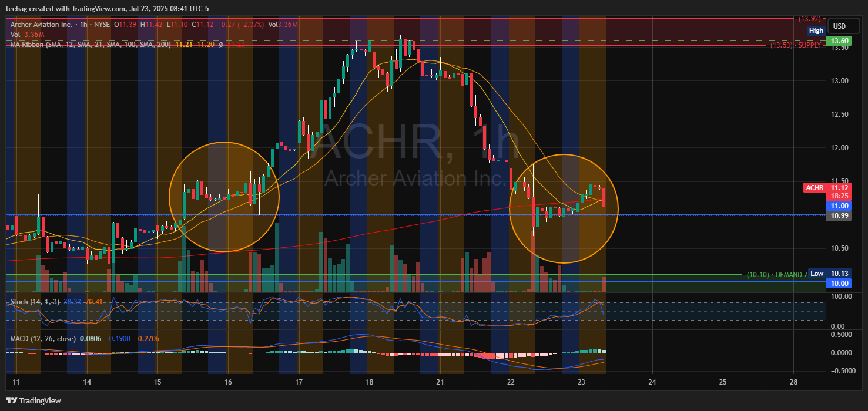Select the Stoch (14, 1, 3) indicator legend
Viewport: 868px width, 411px height.
click(35, 302)
